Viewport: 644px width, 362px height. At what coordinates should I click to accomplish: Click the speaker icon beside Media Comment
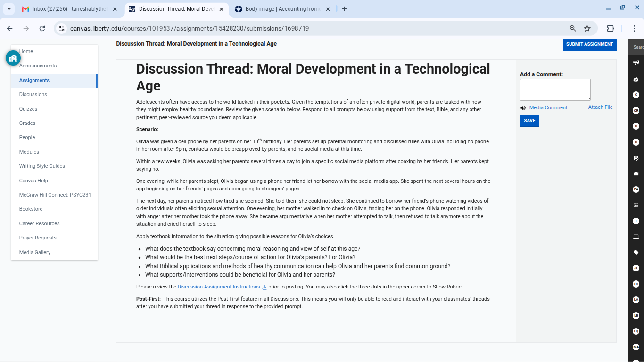click(x=523, y=108)
